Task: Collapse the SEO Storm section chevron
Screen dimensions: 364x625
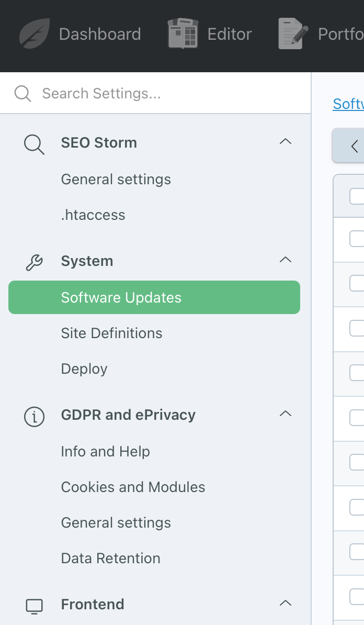Action: pos(285,142)
